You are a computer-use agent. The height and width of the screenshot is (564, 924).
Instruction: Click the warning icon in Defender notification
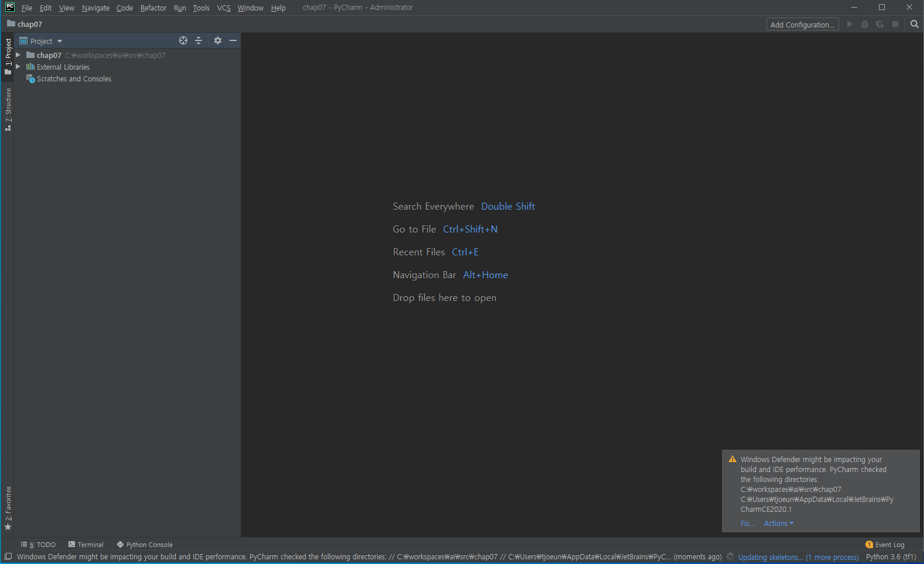(732, 459)
